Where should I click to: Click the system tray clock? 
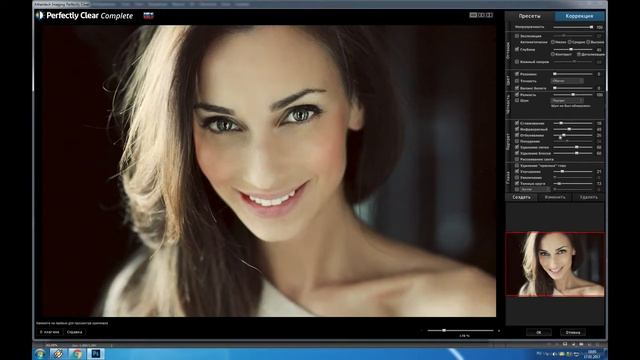pyautogui.click(x=592, y=354)
